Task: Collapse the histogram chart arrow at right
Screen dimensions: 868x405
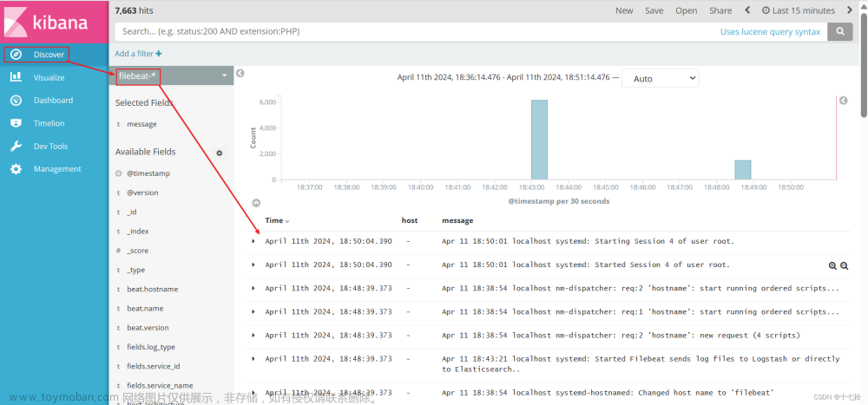Action: coord(843,101)
